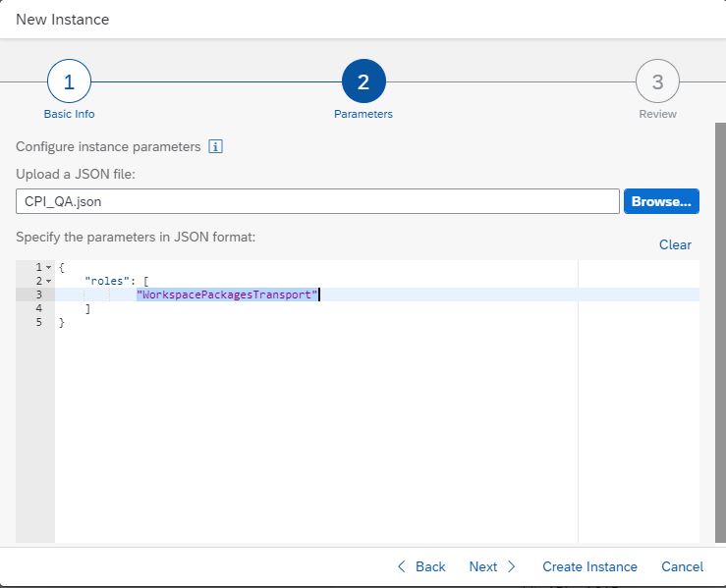Click the dialog vertical scrollbar
The height and width of the screenshot is (588, 726).
[x=720, y=332]
